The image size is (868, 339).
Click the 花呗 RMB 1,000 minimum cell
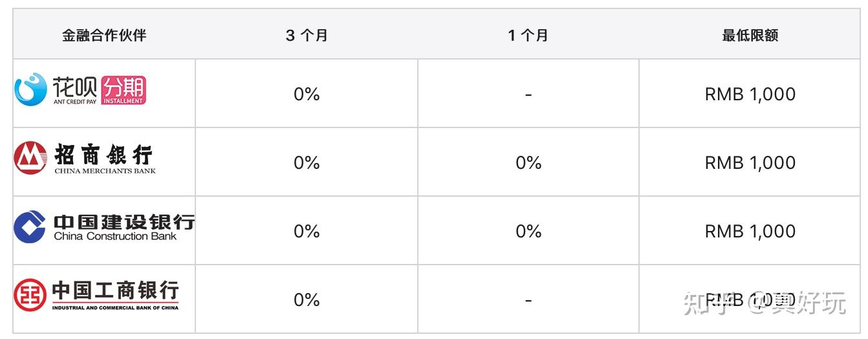[750, 94]
